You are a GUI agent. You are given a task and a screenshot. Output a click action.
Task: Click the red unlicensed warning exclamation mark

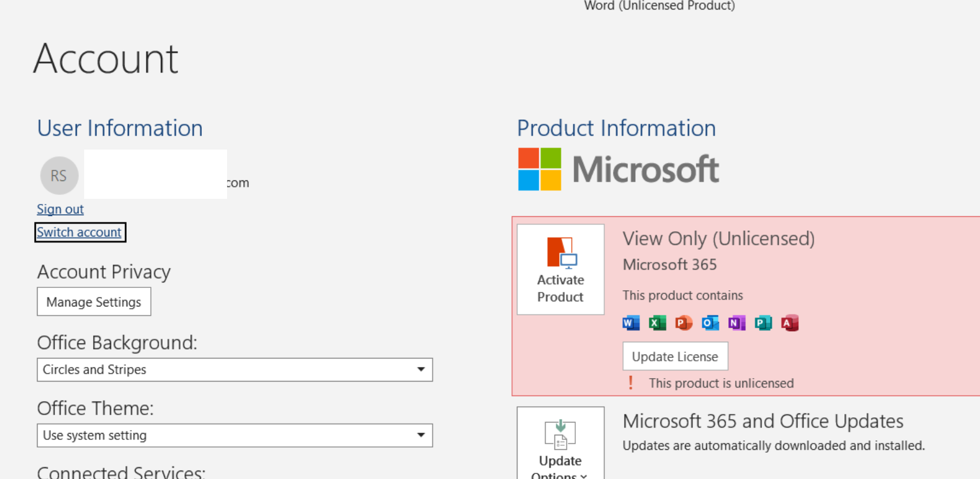(x=631, y=383)
